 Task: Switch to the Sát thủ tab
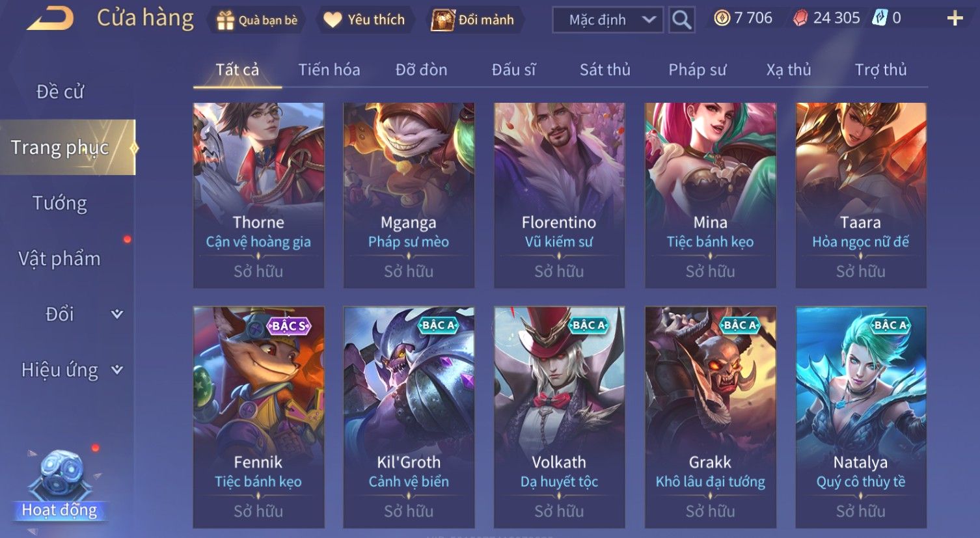pyautogui.click(x=605, y=70)
